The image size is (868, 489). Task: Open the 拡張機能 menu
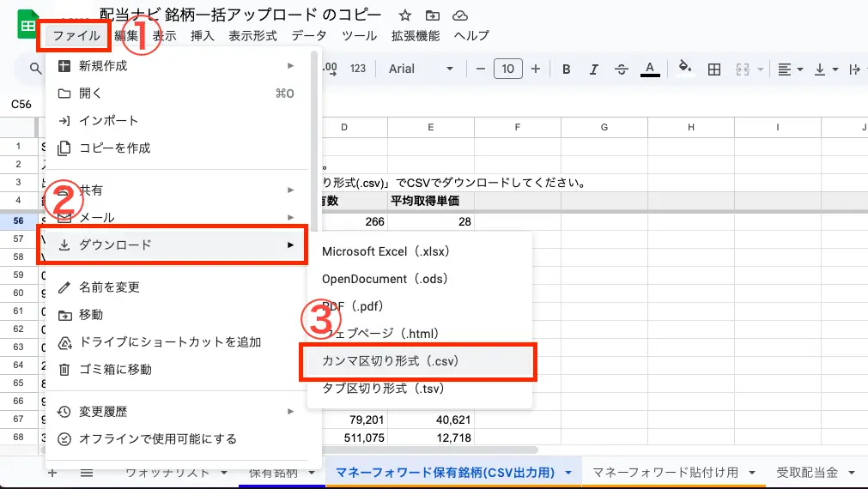(416, 36)
